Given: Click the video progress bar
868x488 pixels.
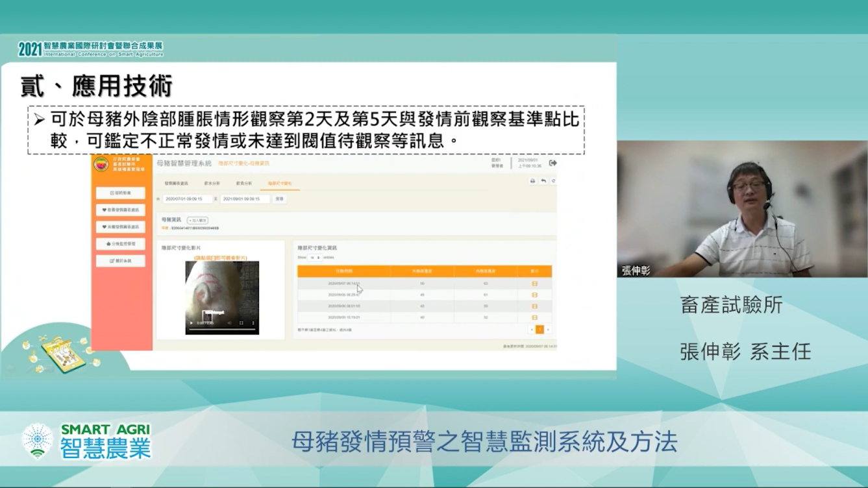Looking at the screenshot, I should (x=222, y=330).
